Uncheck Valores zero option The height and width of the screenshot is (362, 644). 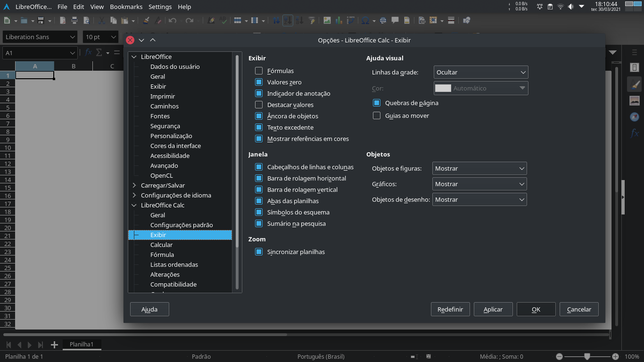point(259,82)
